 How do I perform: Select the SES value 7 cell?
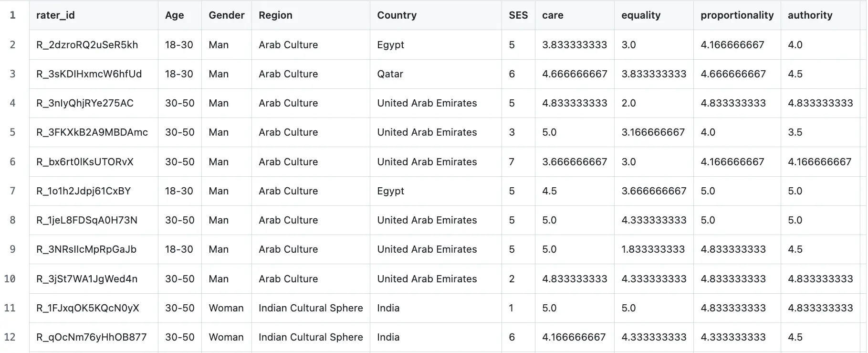(512, 162)
